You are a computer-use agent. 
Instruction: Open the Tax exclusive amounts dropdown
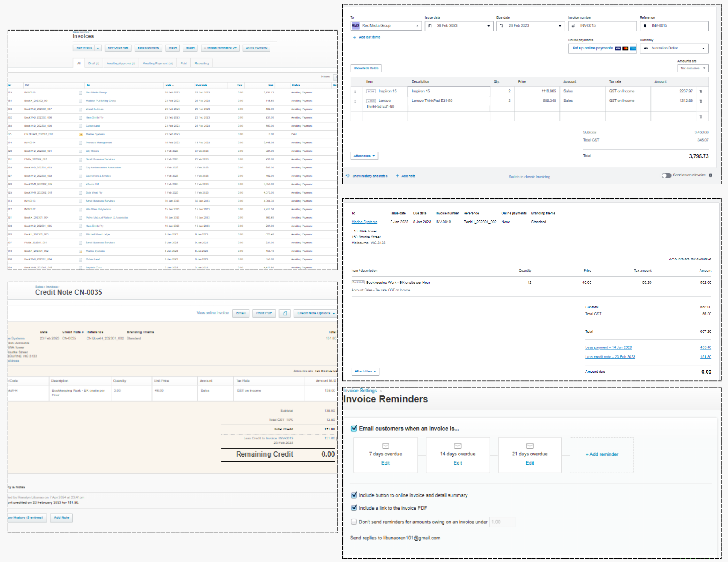pos(693,68)
